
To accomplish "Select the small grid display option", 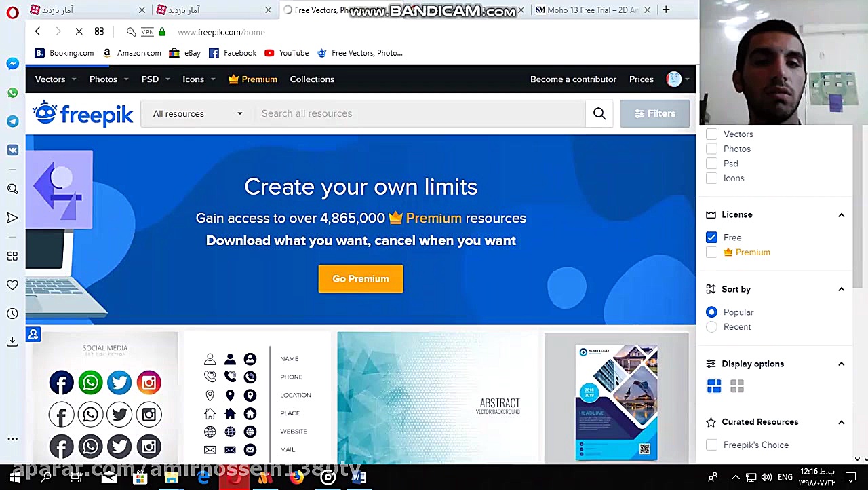I will (737, 386).
